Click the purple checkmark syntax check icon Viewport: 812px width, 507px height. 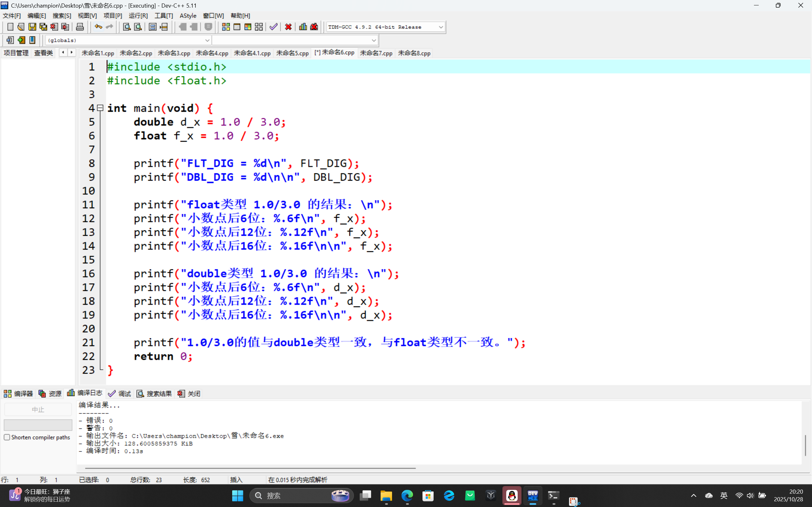pos(273,27)
